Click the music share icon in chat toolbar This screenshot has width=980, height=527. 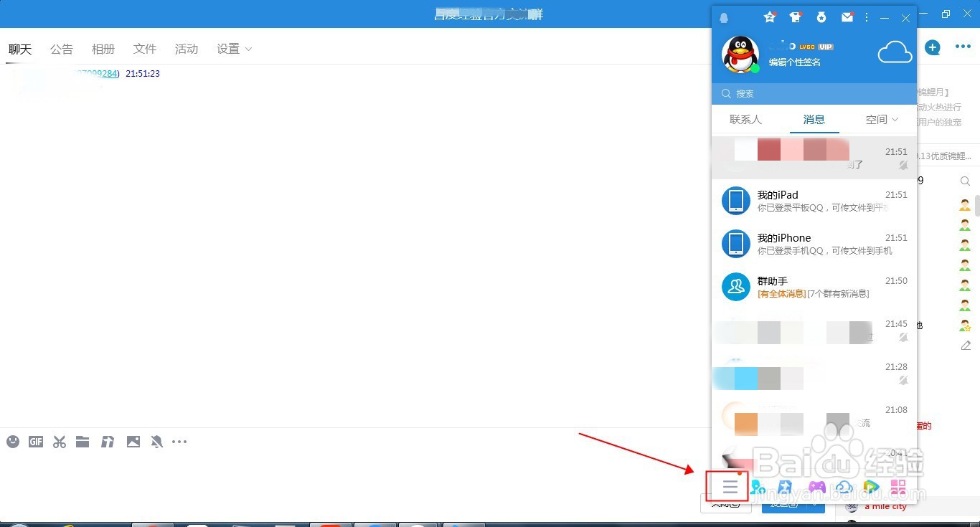pyautogui.click(x=108, y=442)
